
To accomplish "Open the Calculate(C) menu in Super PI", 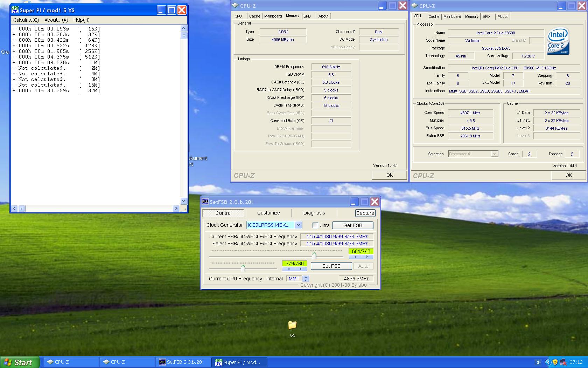I will click(x=26, y=20).
